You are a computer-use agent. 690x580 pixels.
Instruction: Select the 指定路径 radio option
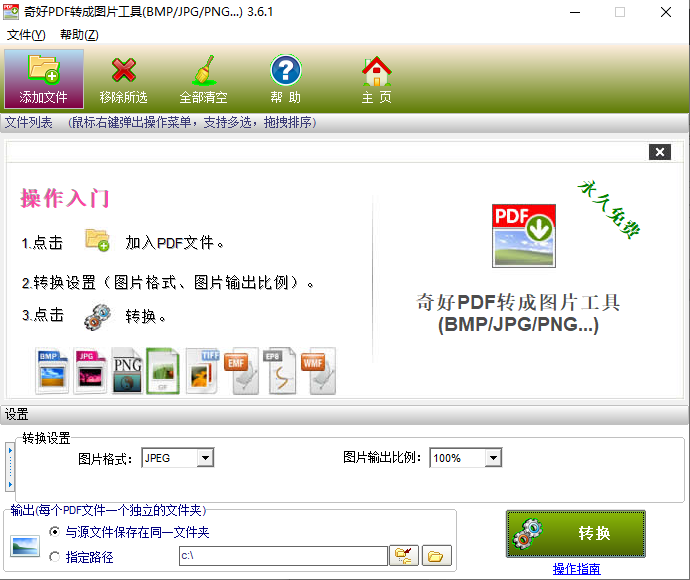tap(55, 557)
